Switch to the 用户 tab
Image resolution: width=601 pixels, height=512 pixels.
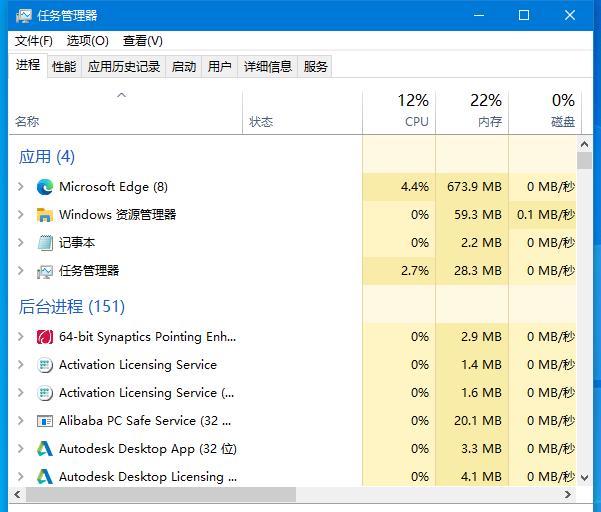pyautogui.click(x=220, y=67)
